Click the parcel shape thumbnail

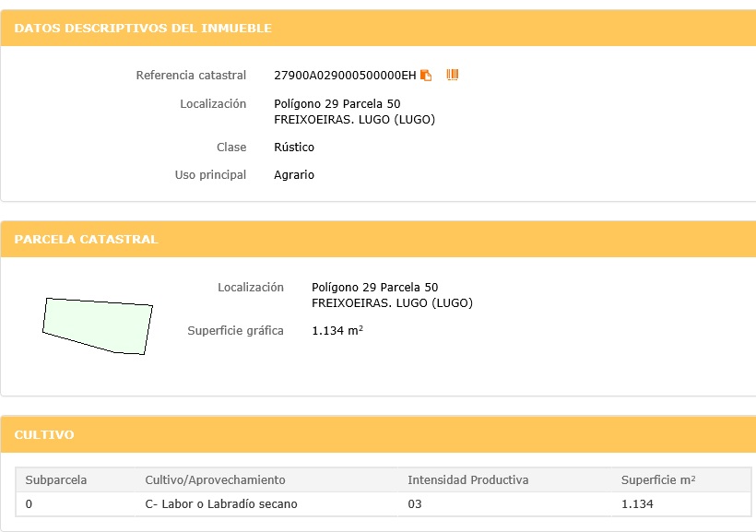click(98, 326)
